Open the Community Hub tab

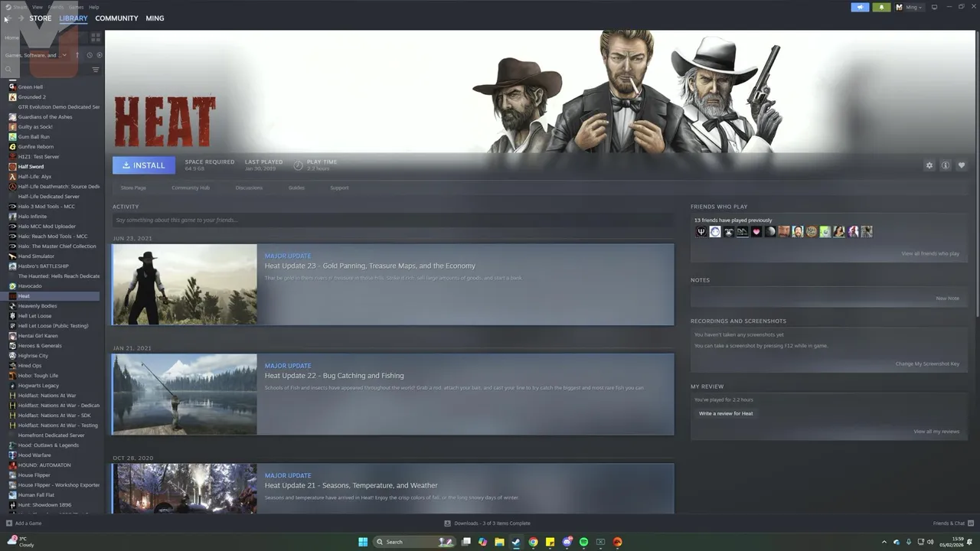point(191,187)
